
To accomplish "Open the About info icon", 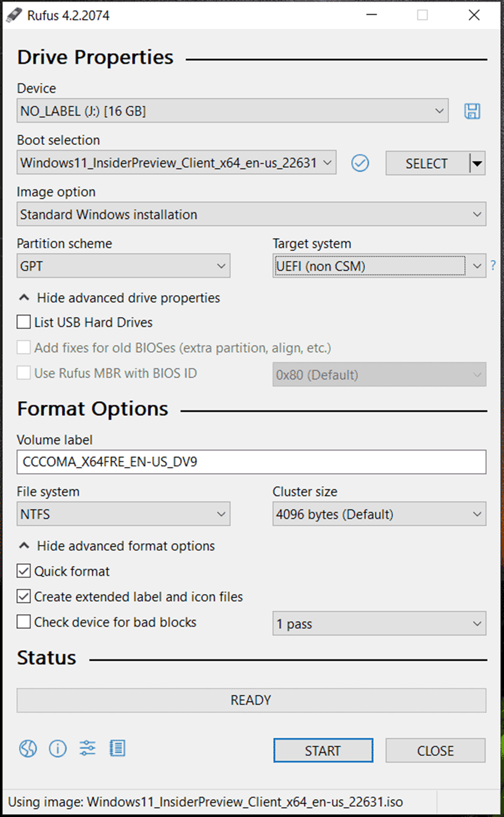I will [x=58, y=748].
